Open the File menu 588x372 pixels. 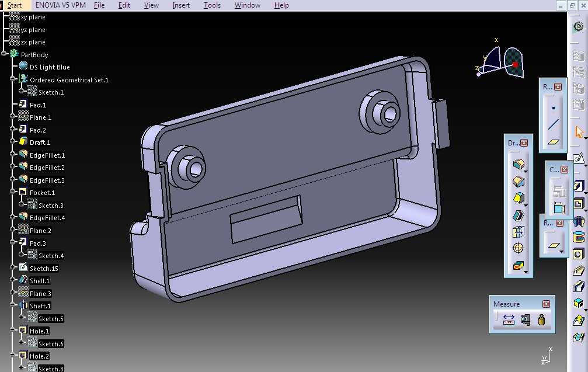point(99,5)
